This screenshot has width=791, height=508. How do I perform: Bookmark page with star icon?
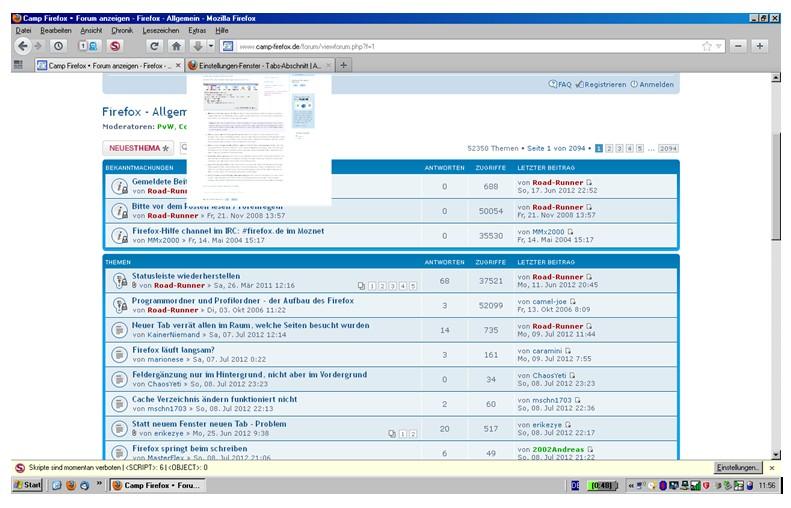[x=707, y=46]
